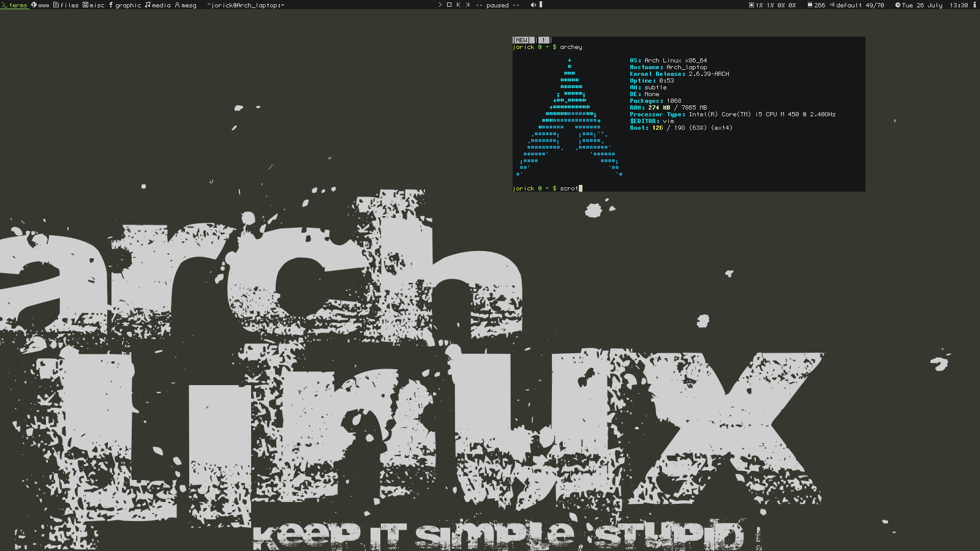The height and width of the screenshot is (551, 980).
Task: Click the jorick@Arch_laptop window title
Action: coord(246,5)
